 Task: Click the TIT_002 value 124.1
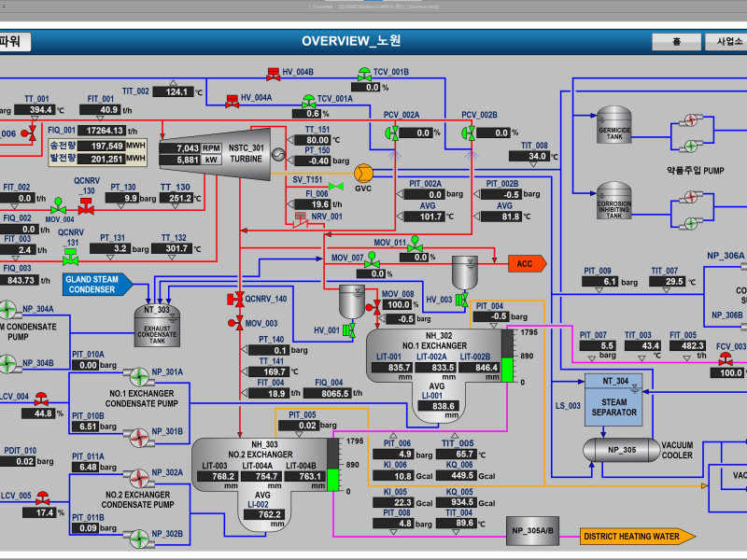coord(174,91)
